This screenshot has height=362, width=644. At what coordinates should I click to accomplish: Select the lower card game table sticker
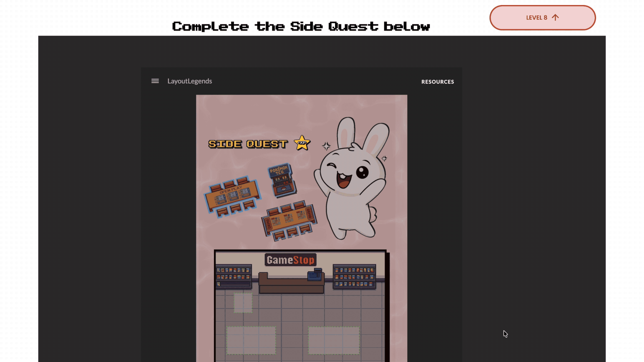pyautogui.click(x=289, y=220)
